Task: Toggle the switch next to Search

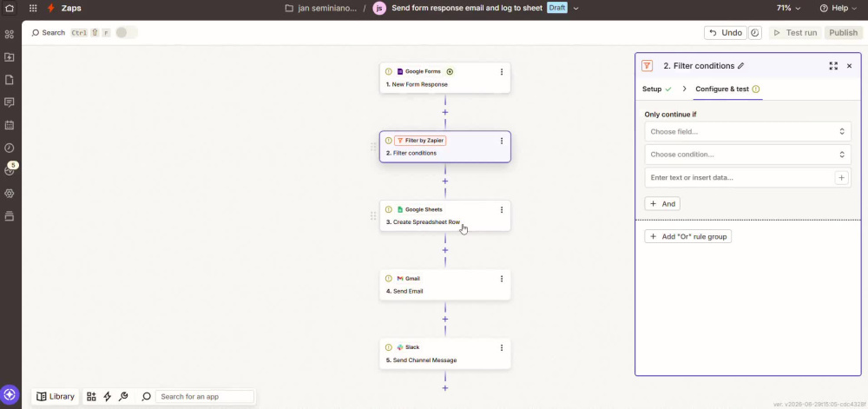Action: [126, 33]
